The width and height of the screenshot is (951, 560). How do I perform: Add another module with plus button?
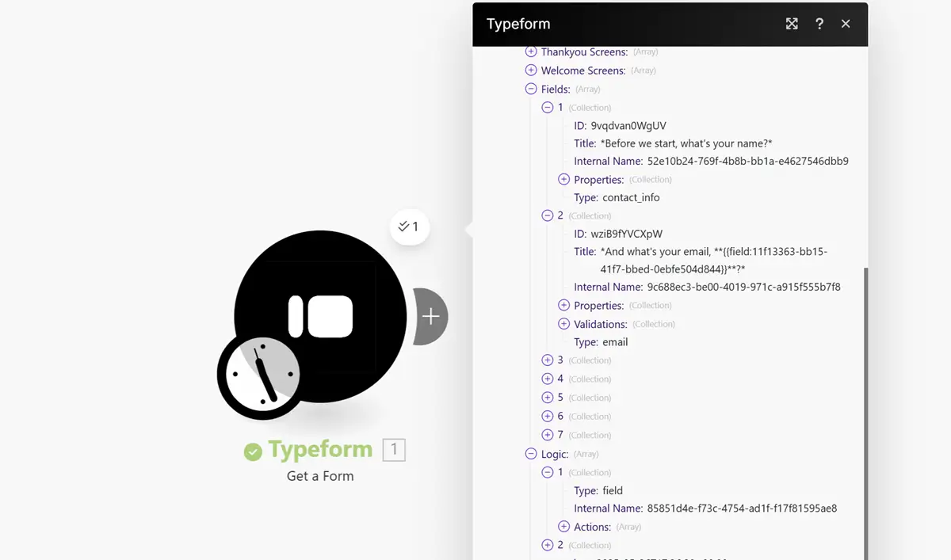(x=430, y=317)
